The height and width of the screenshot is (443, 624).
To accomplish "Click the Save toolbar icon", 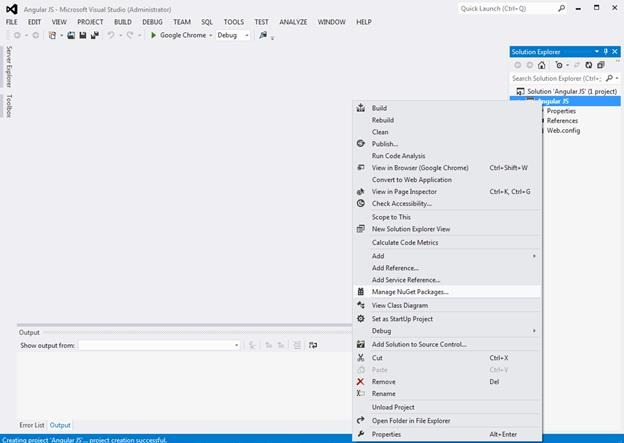I will click(x=83, y=35).
